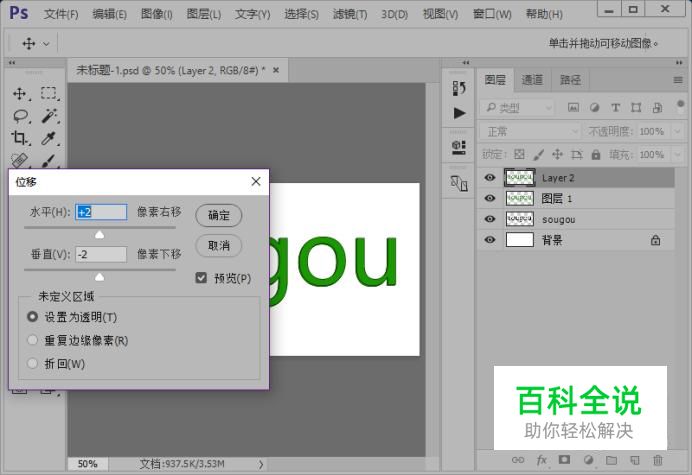Viewport: 692px width, 475px height.
Task: Lock transparent pixels of layer
Action: 519,154
